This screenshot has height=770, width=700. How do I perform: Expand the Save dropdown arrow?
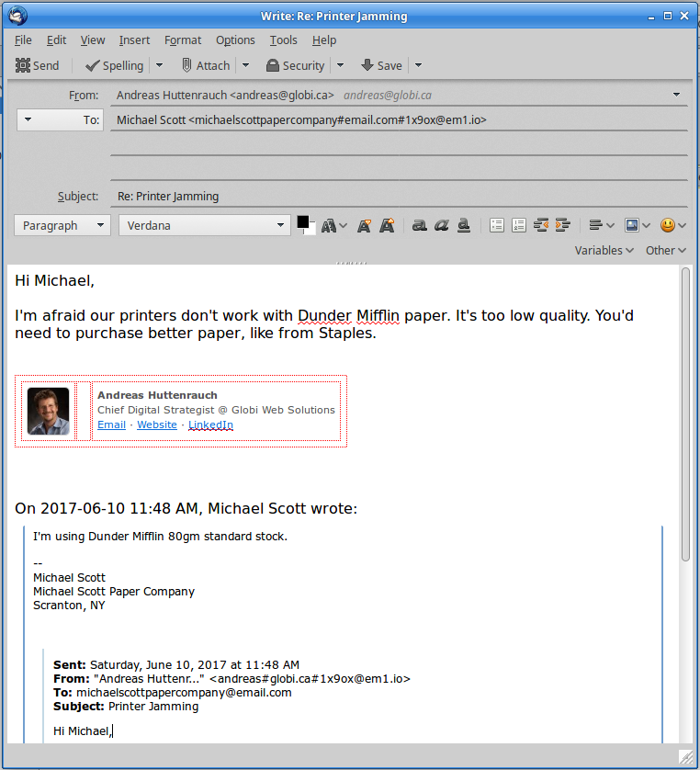(x=418, y=65)
